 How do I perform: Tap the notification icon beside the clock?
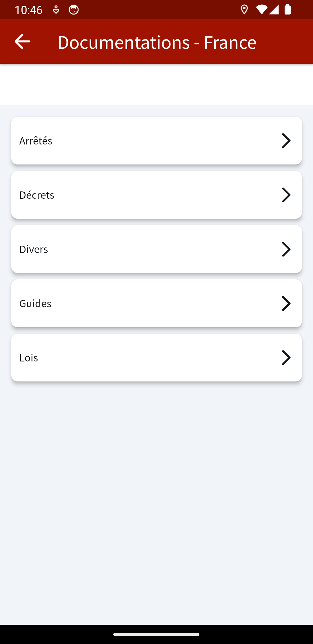click(56, 10)
